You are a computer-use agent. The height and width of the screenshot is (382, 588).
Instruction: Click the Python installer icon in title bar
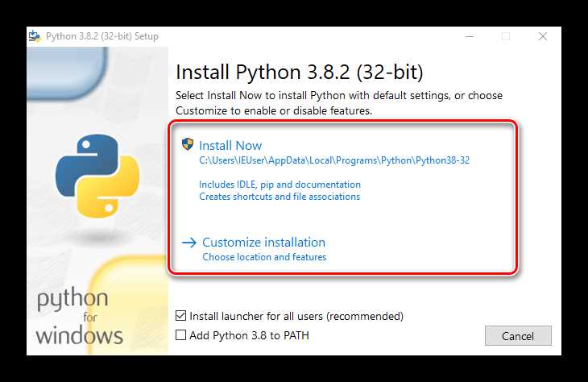tap(35, 36)
